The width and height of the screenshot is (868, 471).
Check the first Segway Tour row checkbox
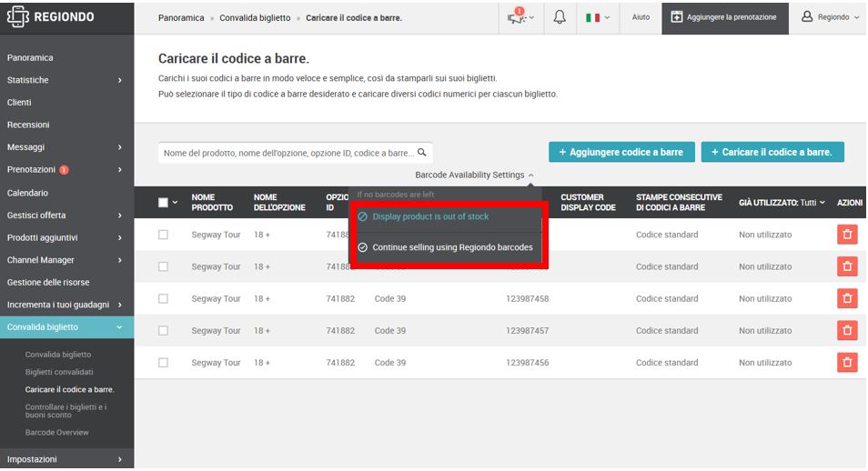click(163, 235)
